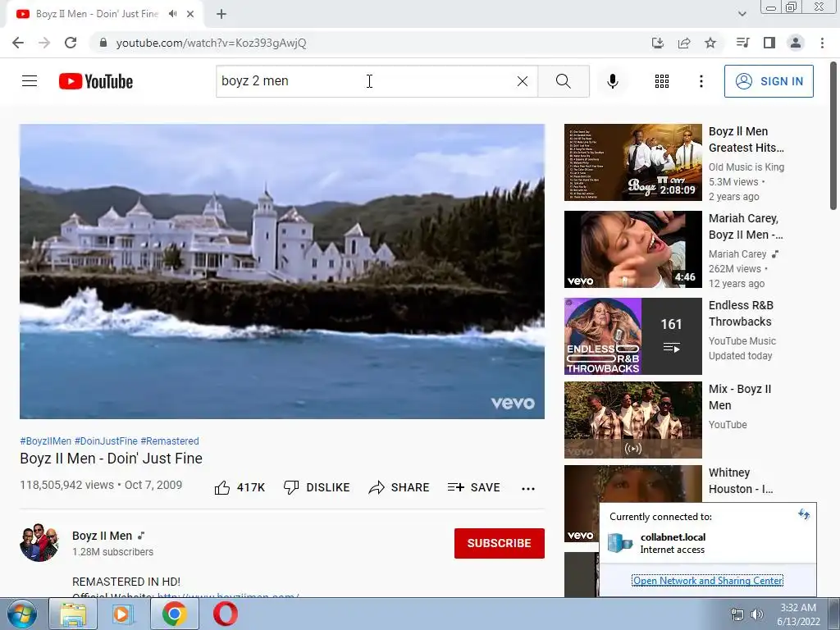The image size is (840, 630).
Task: Click share this page icon
Action: coord(684,43)
